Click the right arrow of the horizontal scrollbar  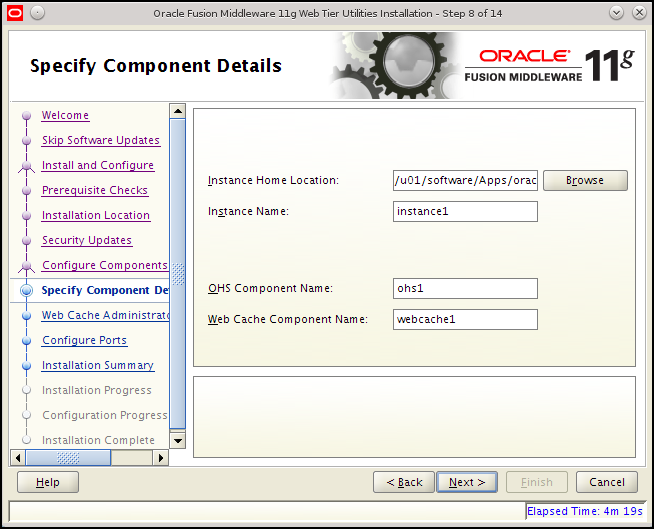coord(161,458)
